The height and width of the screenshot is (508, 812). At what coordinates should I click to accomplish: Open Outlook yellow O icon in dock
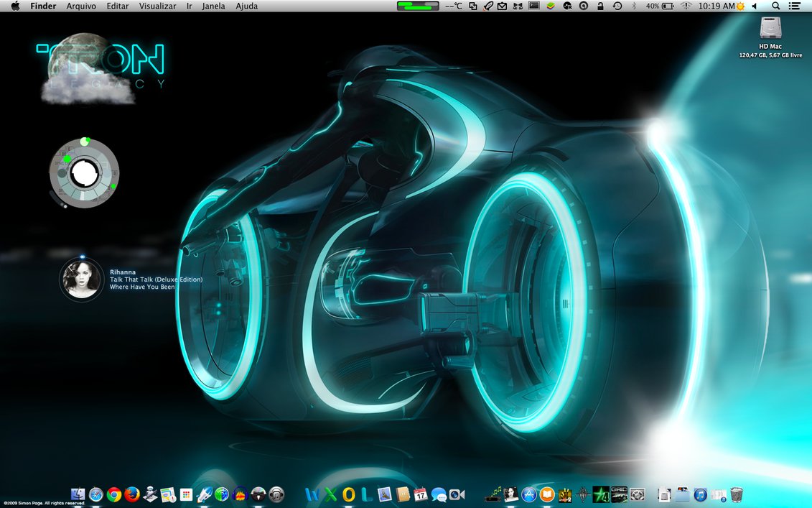(x=349, y=494)
